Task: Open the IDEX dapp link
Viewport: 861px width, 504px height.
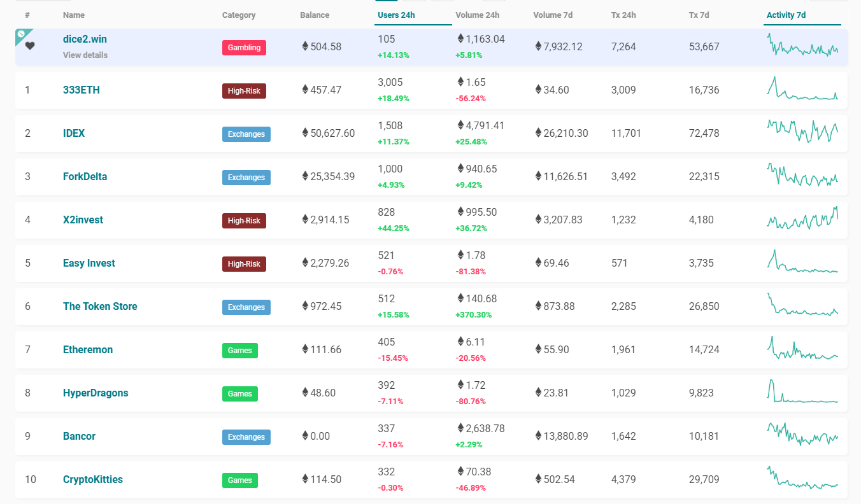Action: click(x=74, y=133)
